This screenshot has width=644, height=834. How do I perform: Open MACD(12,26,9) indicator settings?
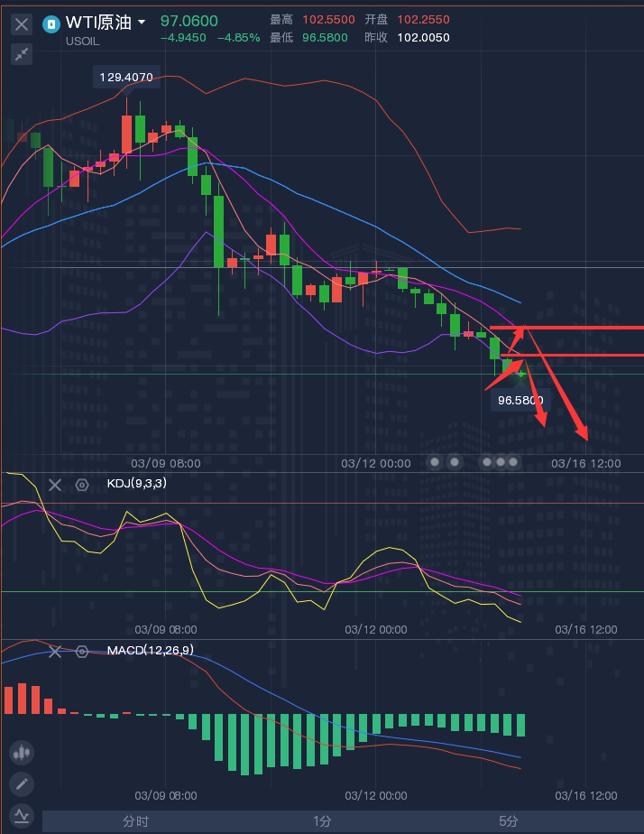(x=82, y=651)
